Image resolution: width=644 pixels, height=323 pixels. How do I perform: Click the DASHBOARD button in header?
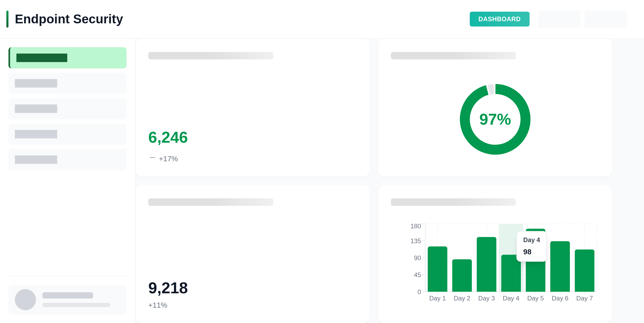(x=499, y=19)
